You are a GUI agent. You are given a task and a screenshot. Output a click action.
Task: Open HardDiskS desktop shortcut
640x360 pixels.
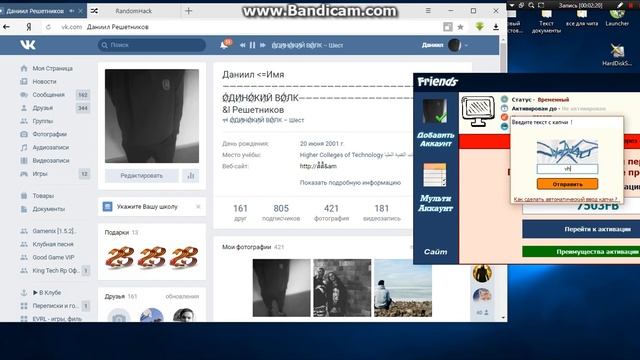tap(617, 55)
